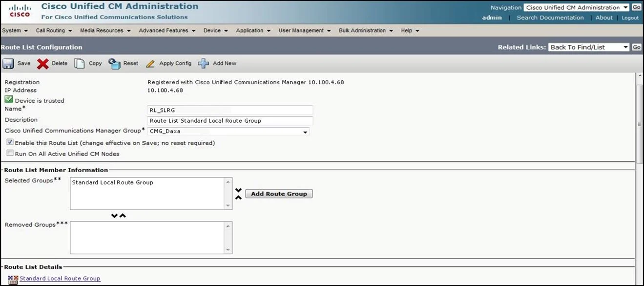Select Standard Local Route Group in Selected Groups
Viewport: 644px width, 286px height.
pyautogui.click(x=112, y=182)
